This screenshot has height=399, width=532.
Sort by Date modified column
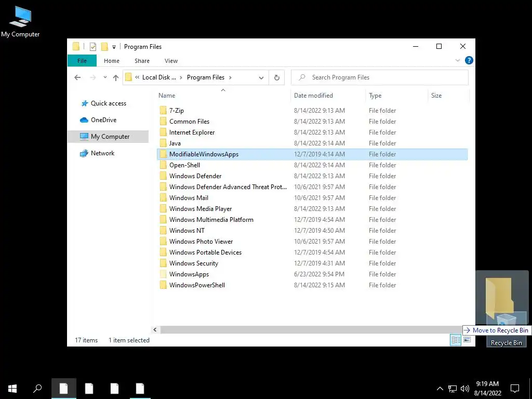[313, 96]
